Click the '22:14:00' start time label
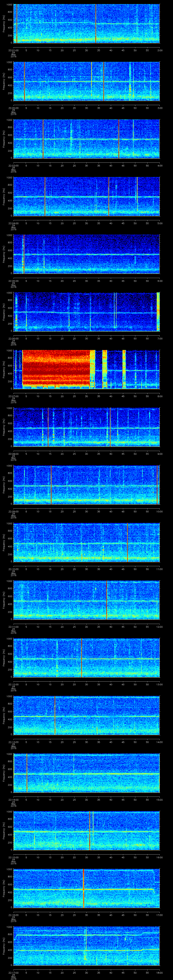173x980 pixels. pyautogui.click(x=13, y=800)
